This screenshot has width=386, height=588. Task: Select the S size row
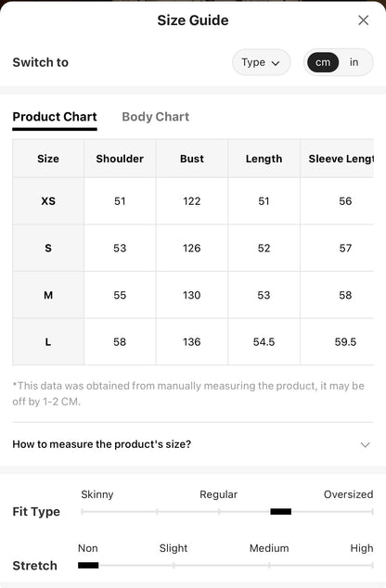[193, 248]
